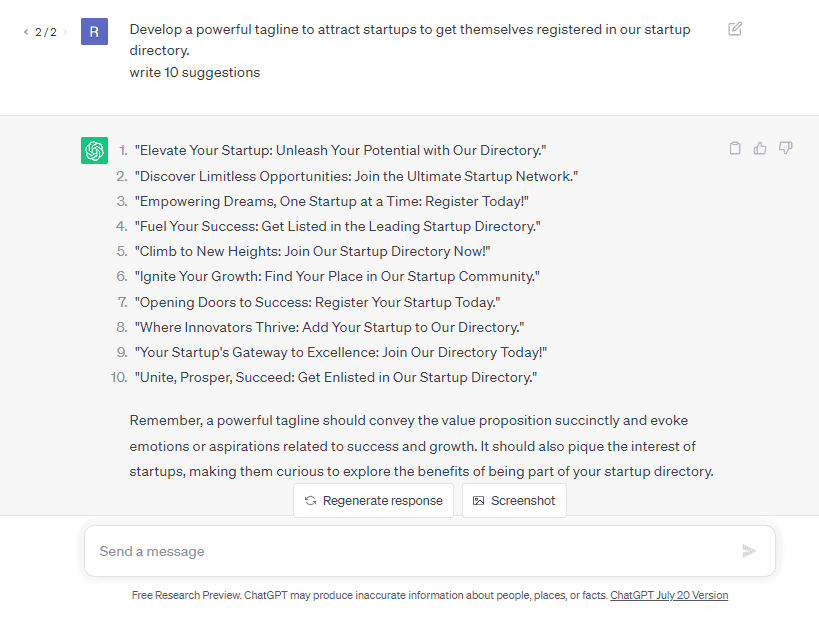Click the tagline "Fuel Your Success"
The height and width of the screenshot is (618, 819).
337,227
